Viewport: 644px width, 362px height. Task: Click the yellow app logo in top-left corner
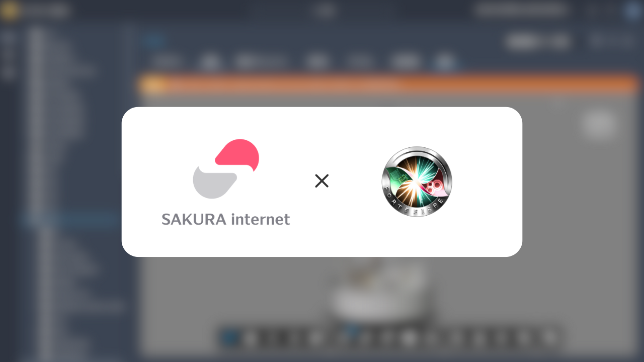[9, 11]
